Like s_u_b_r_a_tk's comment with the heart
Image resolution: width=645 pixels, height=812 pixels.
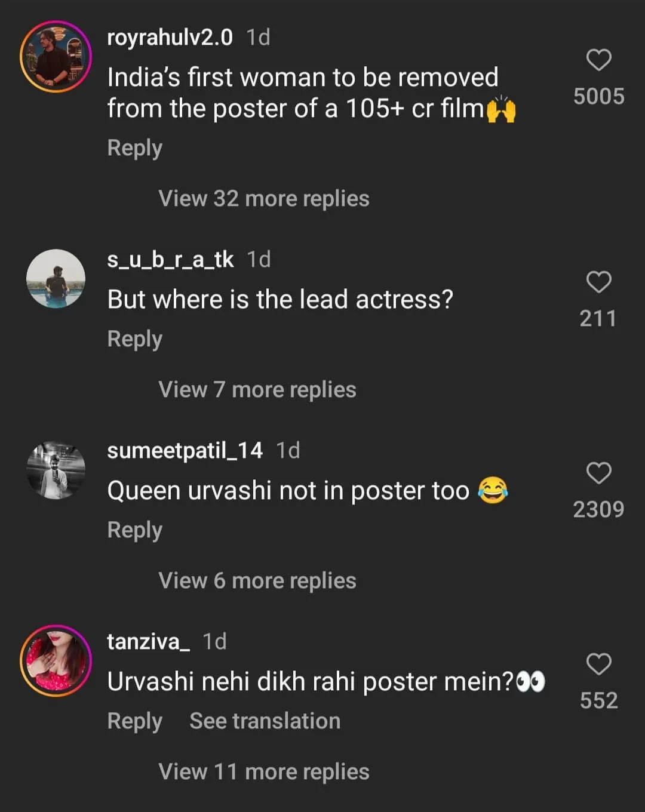[x=598, y=282]
